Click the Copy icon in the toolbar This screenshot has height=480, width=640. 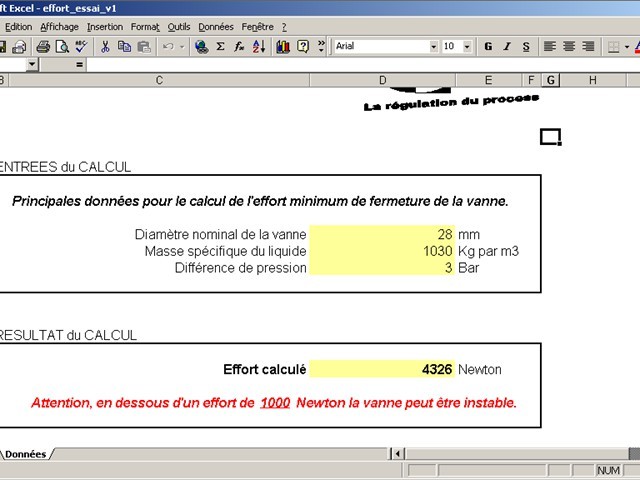pos(124,47)
